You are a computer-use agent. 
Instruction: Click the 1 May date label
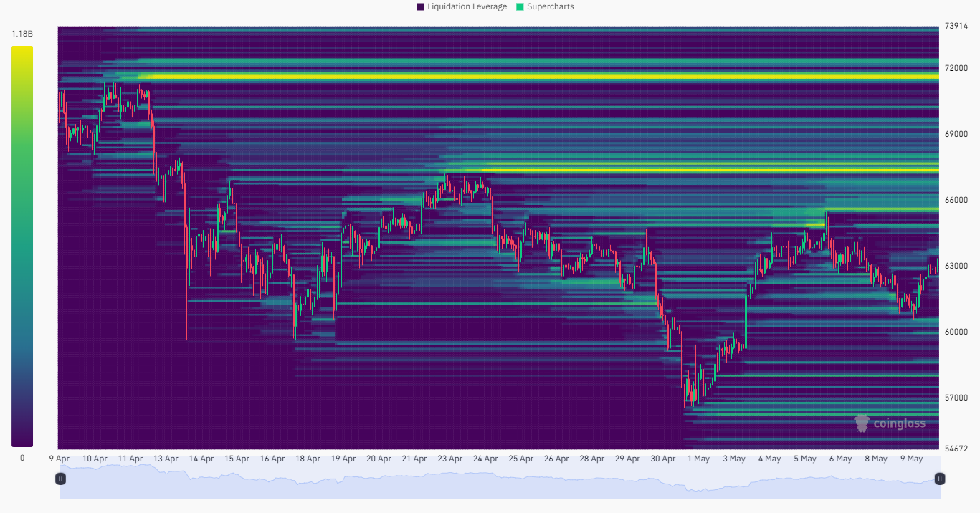pos(698,459)
